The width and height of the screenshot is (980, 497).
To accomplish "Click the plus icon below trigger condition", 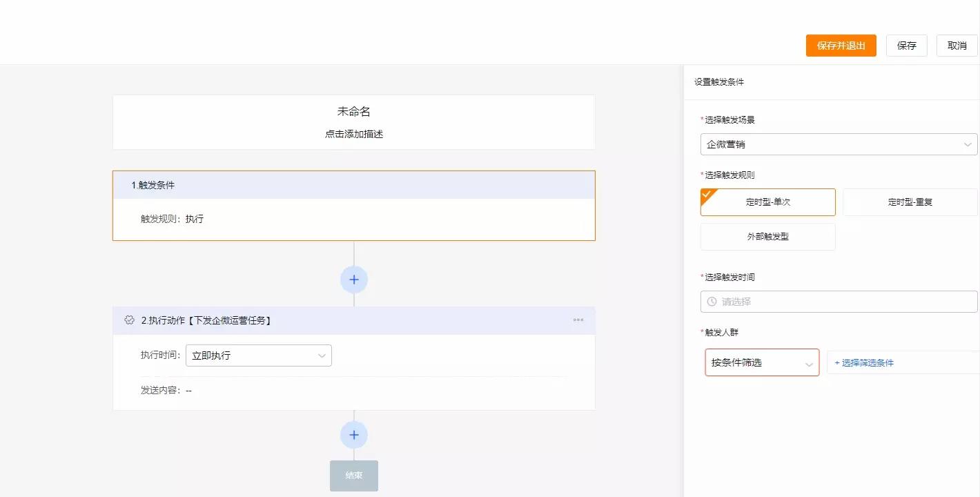I will 354,280.
